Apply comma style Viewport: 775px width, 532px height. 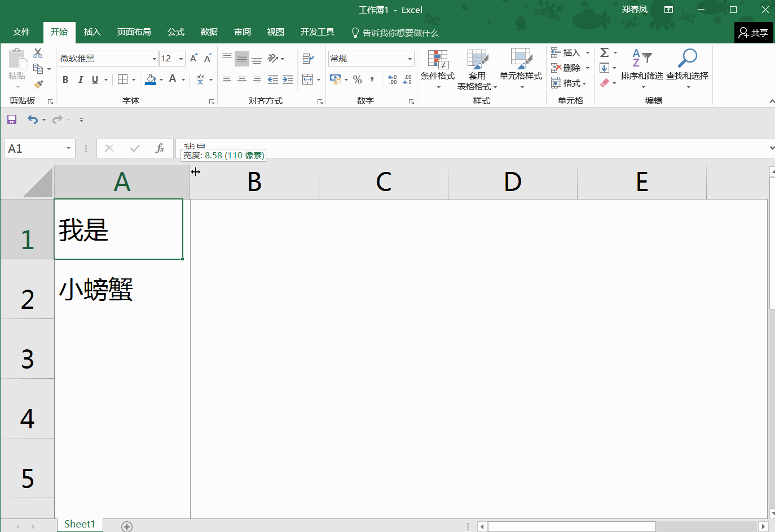pos(372,79)
